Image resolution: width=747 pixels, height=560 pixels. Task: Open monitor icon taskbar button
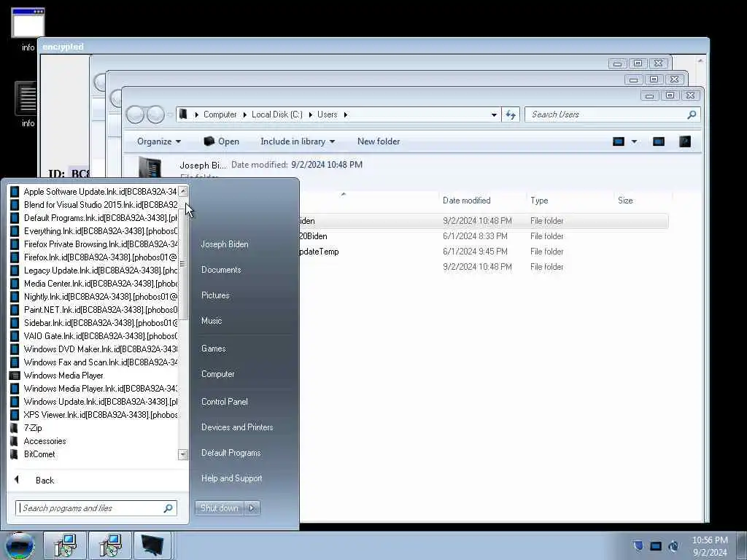click(152, 545)
